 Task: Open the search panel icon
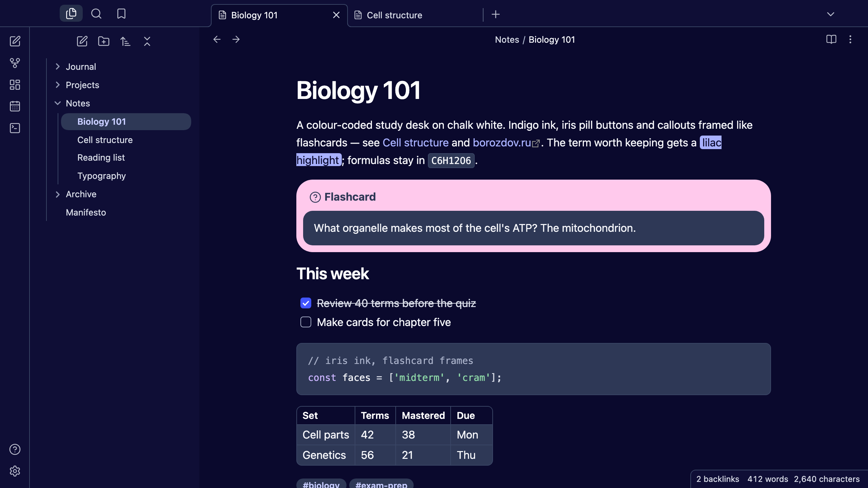[x=96, y=14]
